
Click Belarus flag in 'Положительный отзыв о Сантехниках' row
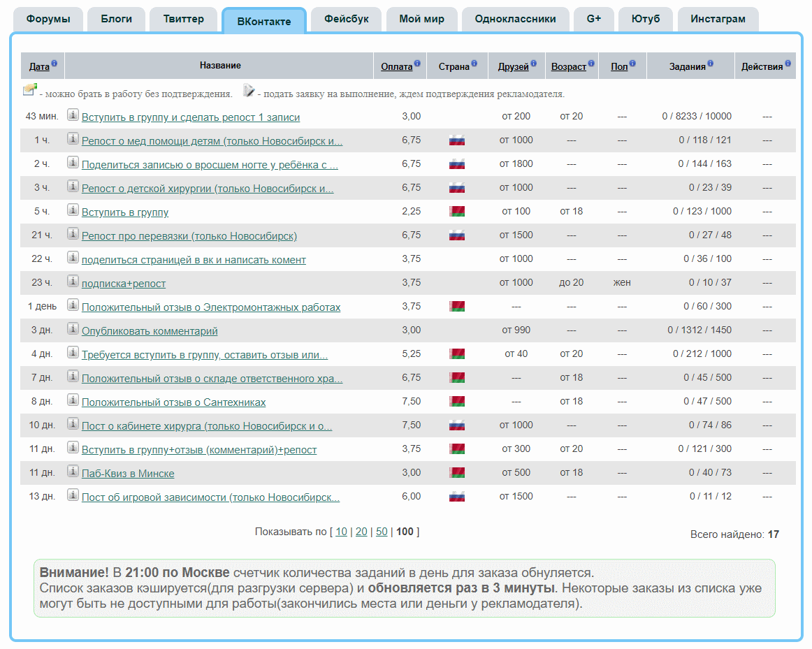tap(456, 402)
